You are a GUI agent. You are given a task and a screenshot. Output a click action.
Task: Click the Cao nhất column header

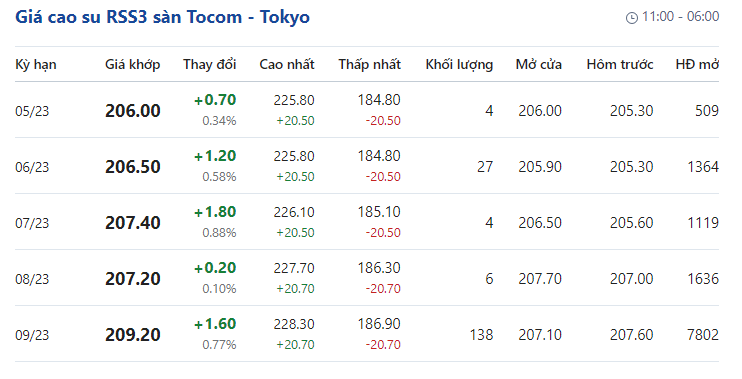287,64
